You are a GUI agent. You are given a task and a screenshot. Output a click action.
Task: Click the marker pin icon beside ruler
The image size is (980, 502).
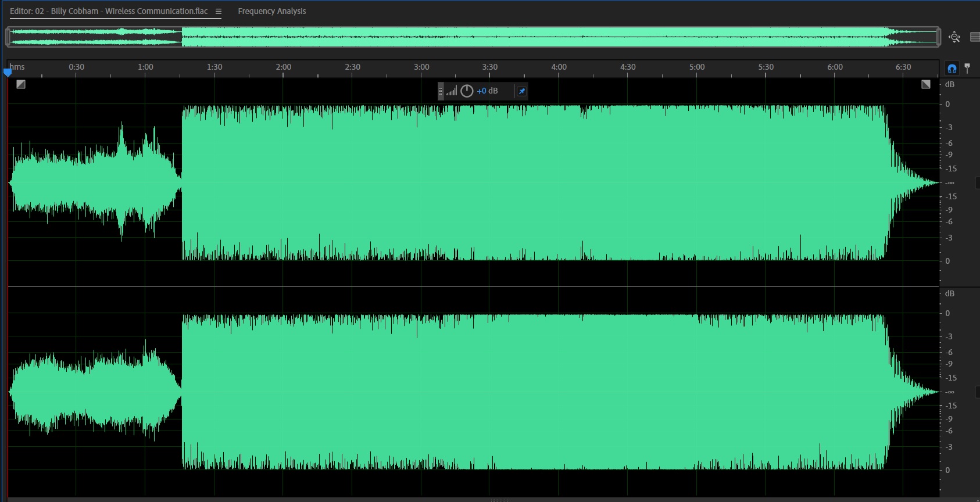[x=967, y=68]
